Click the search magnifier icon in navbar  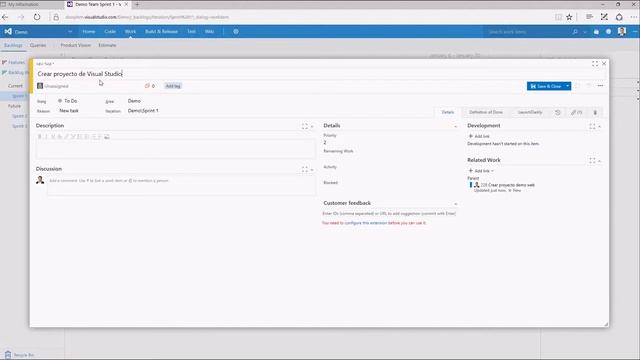[575, 32]
